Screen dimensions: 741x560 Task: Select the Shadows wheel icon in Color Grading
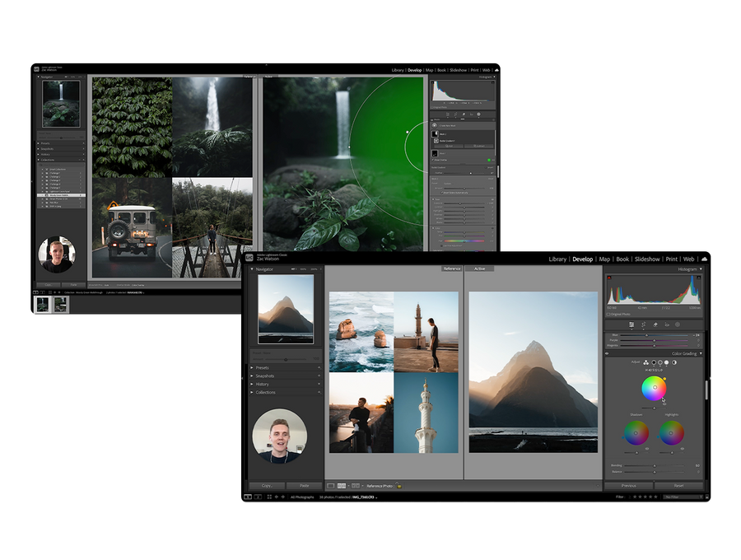655,362
